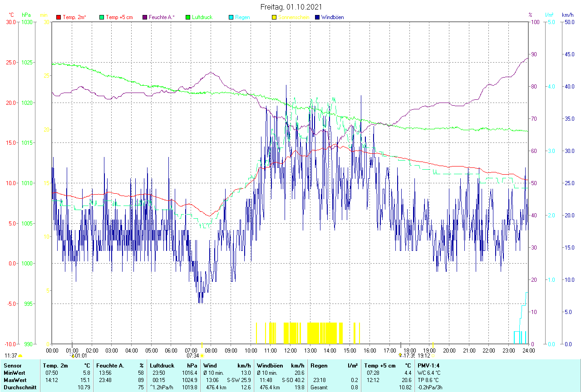581x392 pixels.
Task: Click the purple Feuchte A. legend swatch
Action: 145,17
